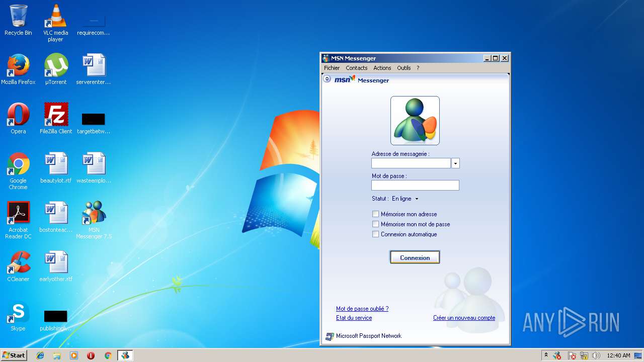
Task: Select the CCleaner desktop shortcut
Action: click(x=18, y=266)
